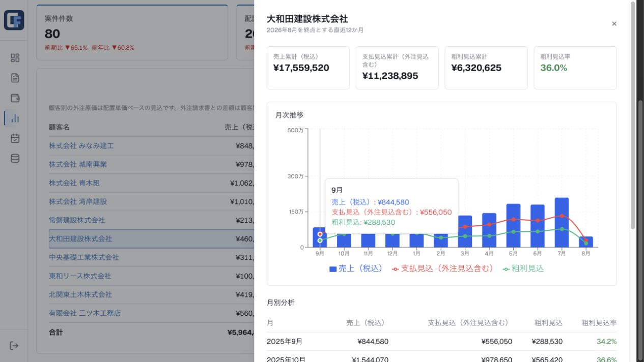Click the 月次推移 chart heading
Screen dimensions: 644x362
[x=289, y=115]
